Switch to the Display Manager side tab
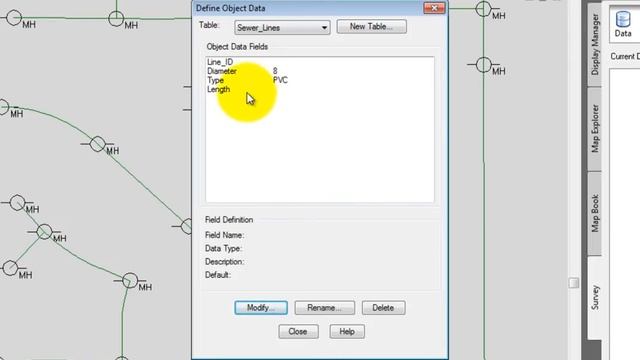Viewport: 640px width, 360px height. 595,44
